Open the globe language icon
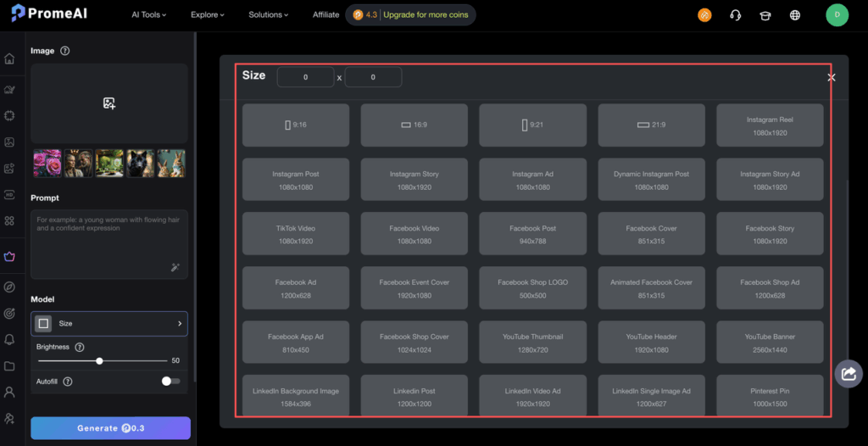The image size is (868, 446). coord(795,15)
